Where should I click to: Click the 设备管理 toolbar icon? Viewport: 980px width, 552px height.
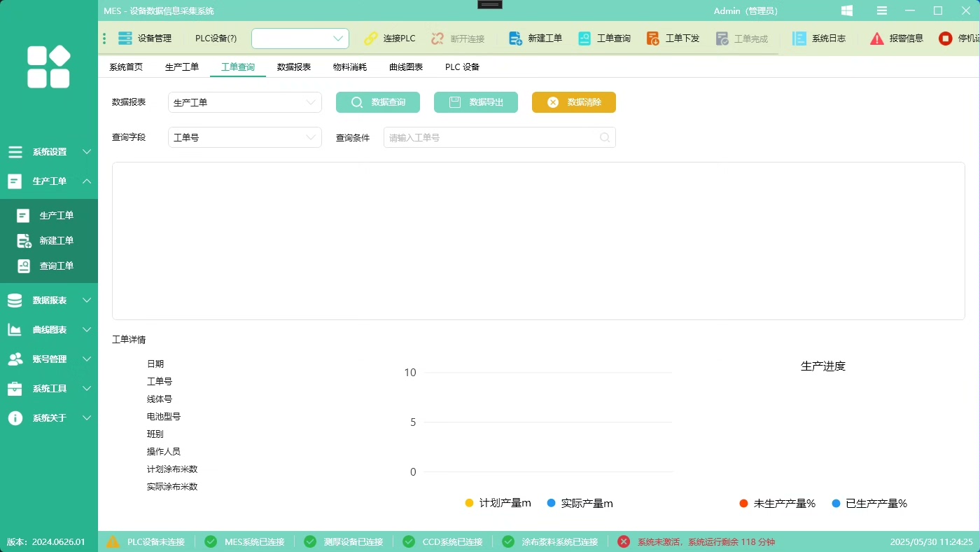click(125, 39)
